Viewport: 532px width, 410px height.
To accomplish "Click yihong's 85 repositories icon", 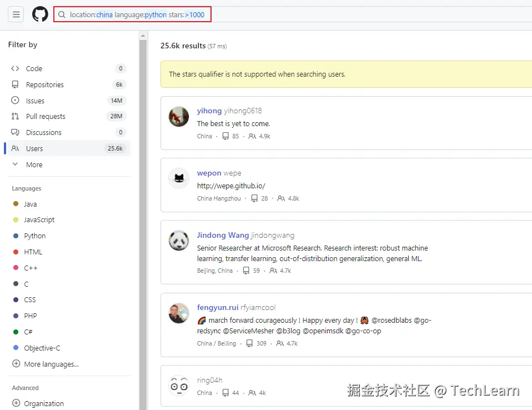I will pos(225,136).
